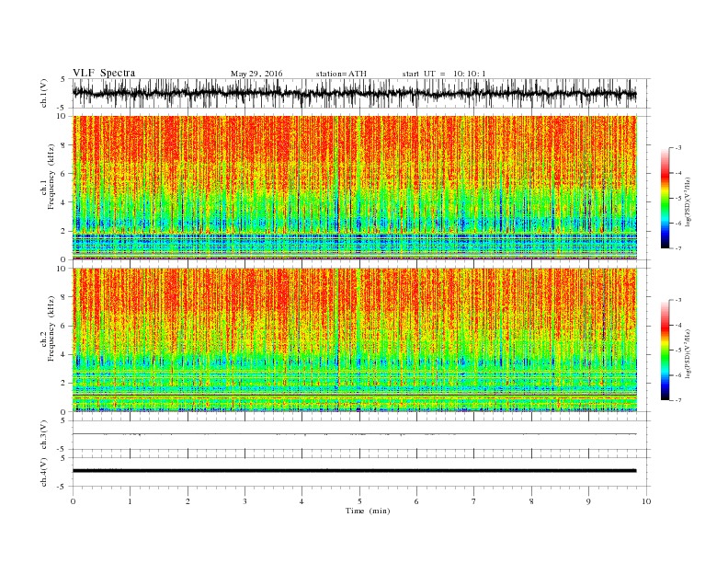The image size is (728, 563).
Task: Select the "start UT = 10:10:1" header text
Action: click(x=444, y=74)
